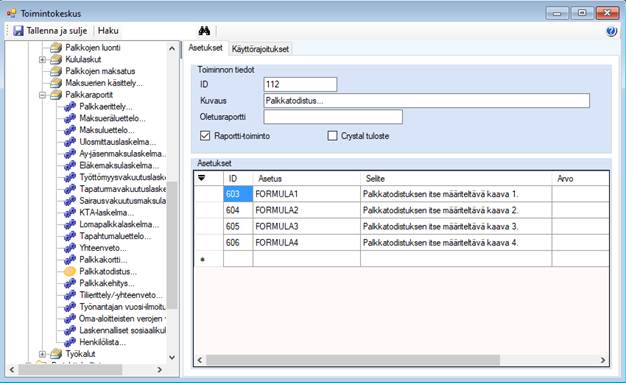
Task: Click the Selite column header
Action: point(456,179)
